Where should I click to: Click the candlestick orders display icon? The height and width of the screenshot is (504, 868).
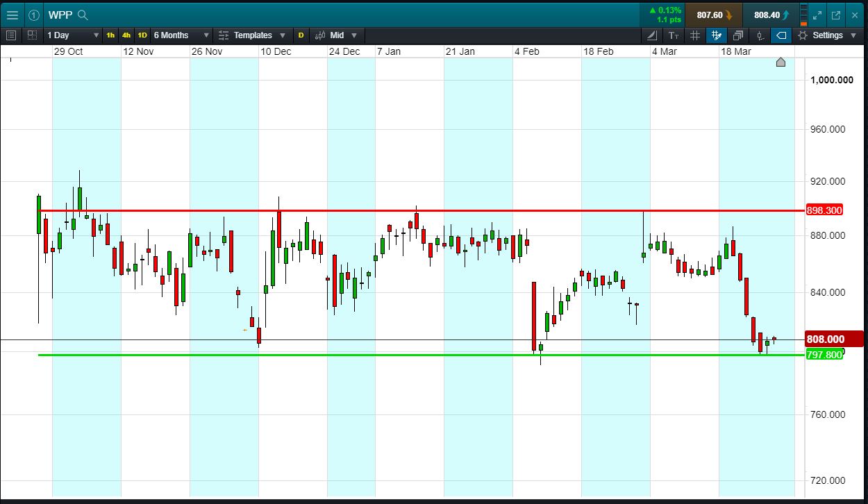(x=760, y=35)
